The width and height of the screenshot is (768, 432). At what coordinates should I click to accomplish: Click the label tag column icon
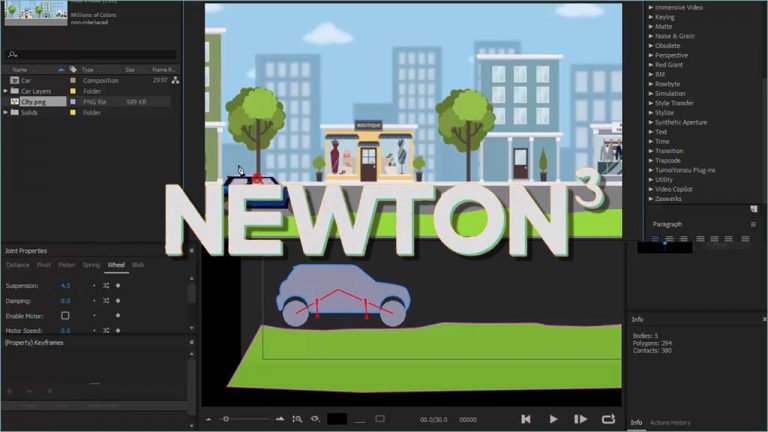[x=73, y=70]
